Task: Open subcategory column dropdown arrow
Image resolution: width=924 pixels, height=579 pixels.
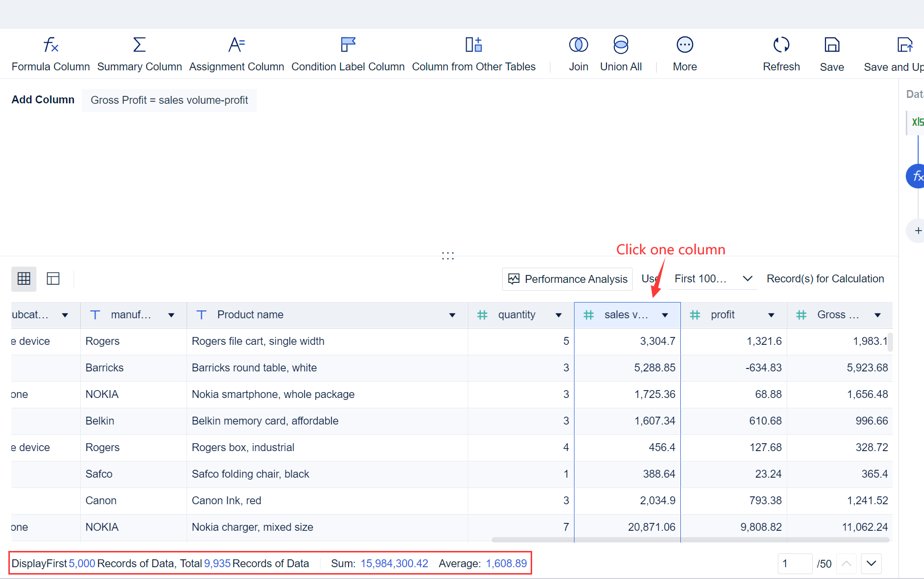Action: (65, 315)
